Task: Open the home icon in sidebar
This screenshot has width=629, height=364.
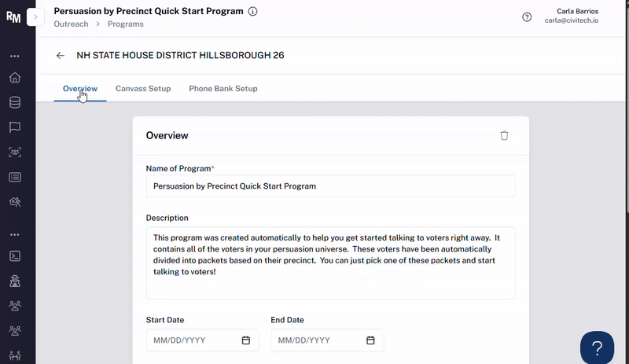Action: click(15, 78)
